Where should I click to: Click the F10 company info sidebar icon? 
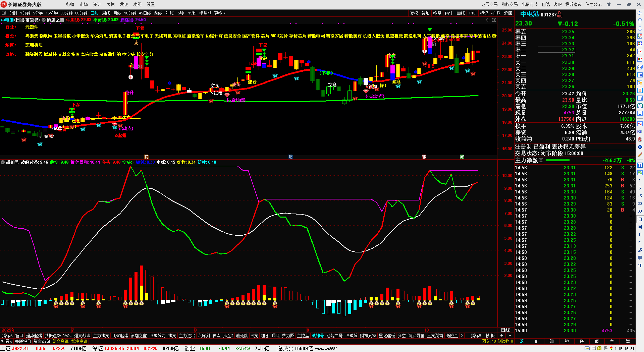(x=640, y=75)
